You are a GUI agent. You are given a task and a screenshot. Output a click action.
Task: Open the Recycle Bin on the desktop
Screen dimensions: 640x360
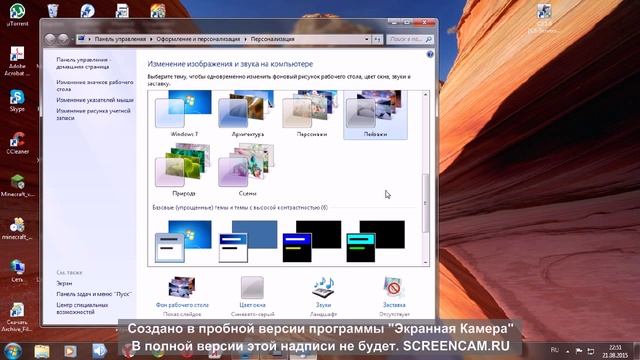pyautogui.click(x=53, y=10)
